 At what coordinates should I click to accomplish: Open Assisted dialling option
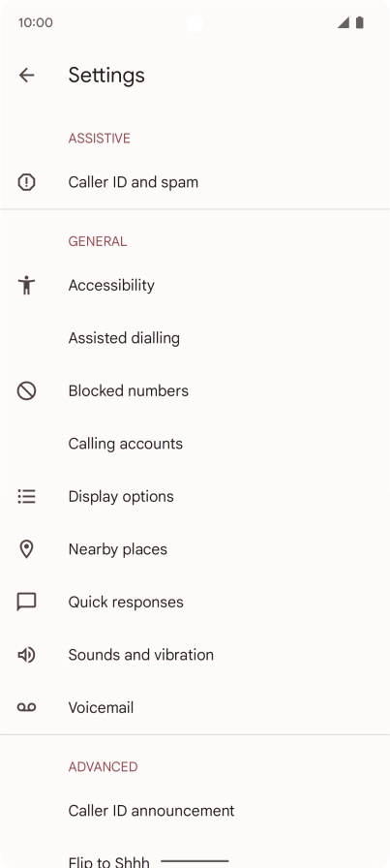pyautogui.click(x=195, y=338)
